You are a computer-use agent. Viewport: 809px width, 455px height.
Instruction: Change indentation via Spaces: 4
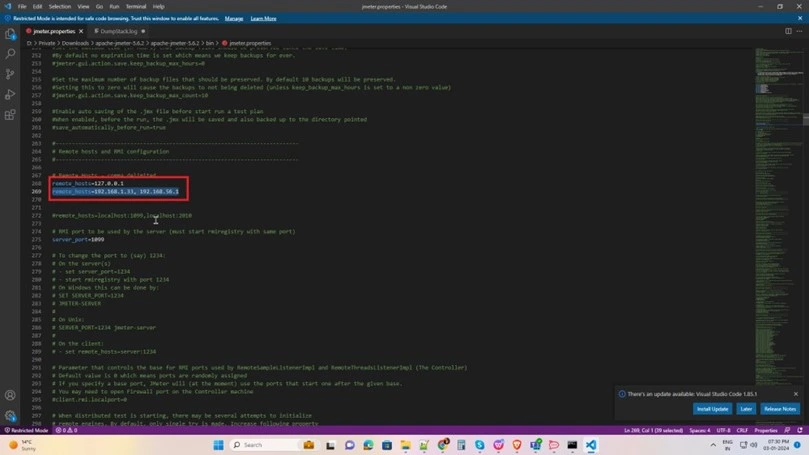[700, 430]
